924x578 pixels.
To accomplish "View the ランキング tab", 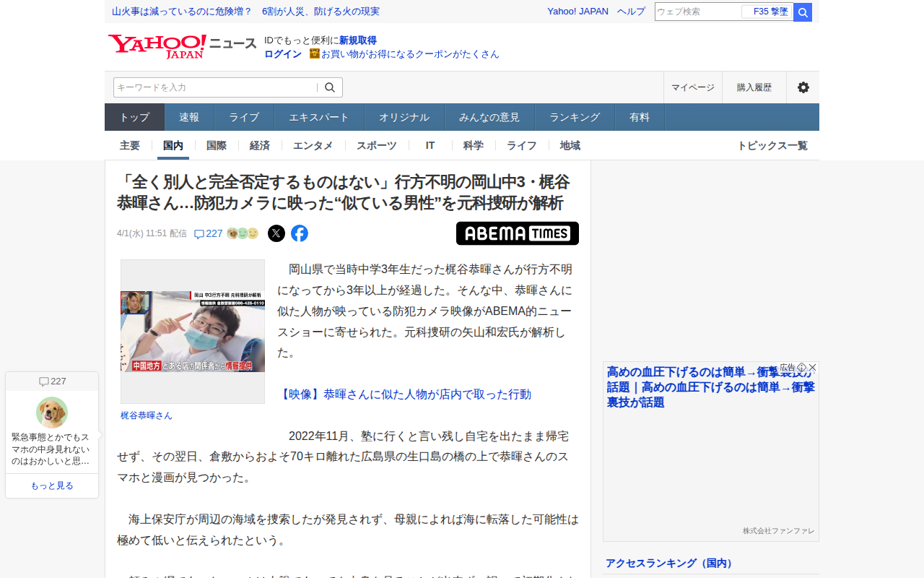I will coord(575,117).
